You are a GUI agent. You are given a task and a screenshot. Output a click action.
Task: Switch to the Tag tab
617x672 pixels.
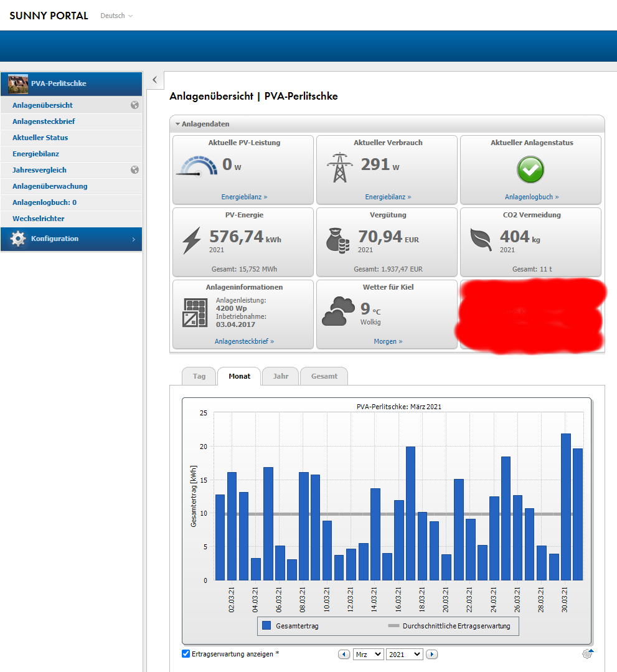(x=199, y=376)
